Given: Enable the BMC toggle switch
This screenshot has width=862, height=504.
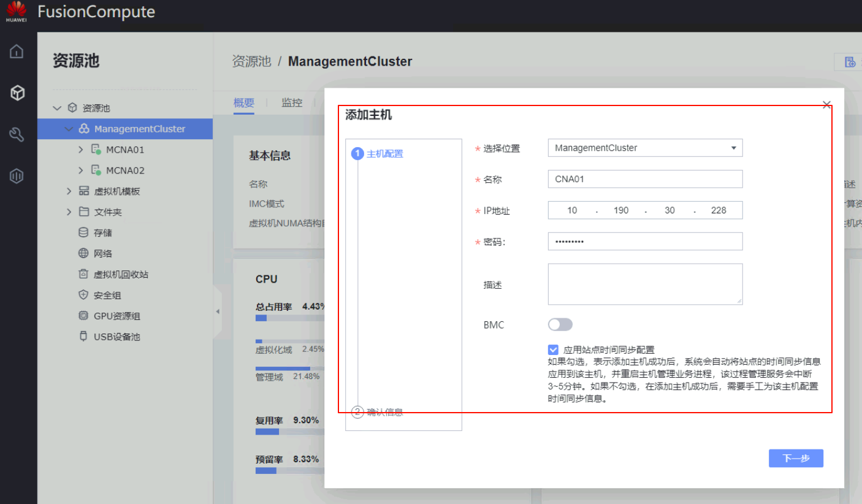Looking at the screenshot, I should point(560,325).
